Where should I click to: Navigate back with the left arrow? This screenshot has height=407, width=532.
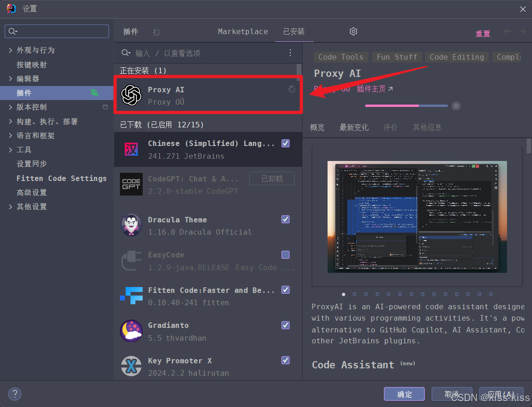pyautogui.click(x=508, y=31)
